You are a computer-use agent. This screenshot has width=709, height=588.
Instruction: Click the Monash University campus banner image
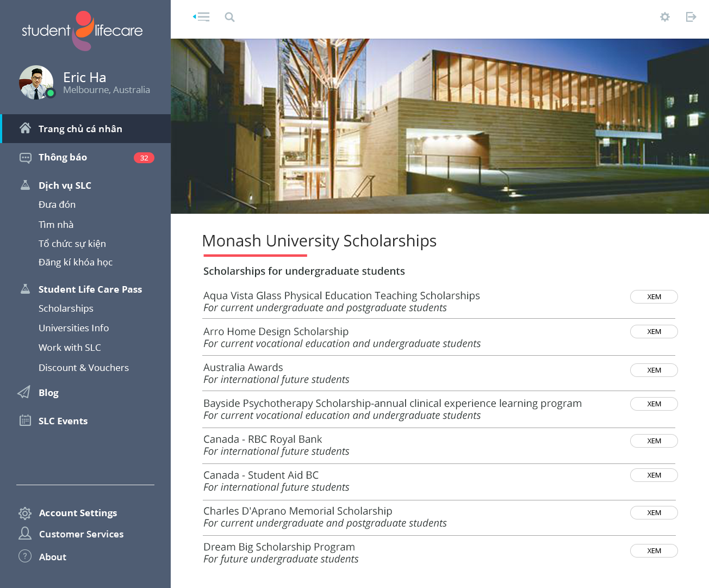pos(440,126)
